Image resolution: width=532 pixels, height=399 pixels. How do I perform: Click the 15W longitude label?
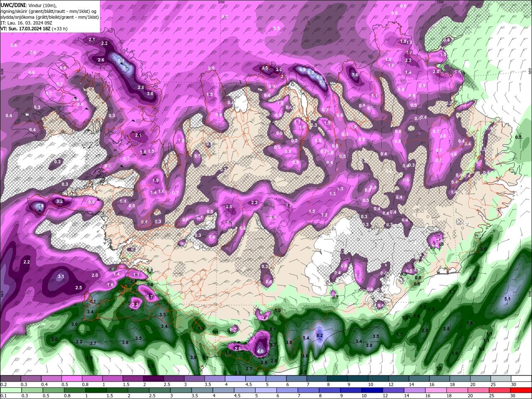click(440, 2)
